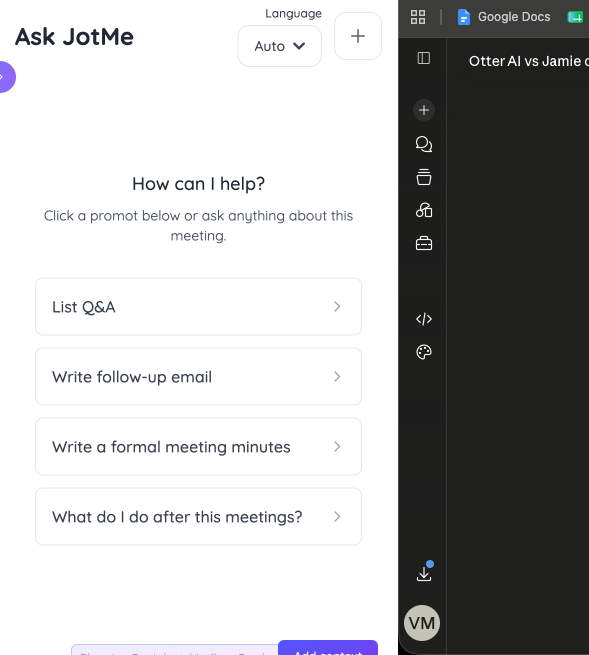Click the How can I help? heading
This screenshot has height=655, width=589.
[198, 184]
